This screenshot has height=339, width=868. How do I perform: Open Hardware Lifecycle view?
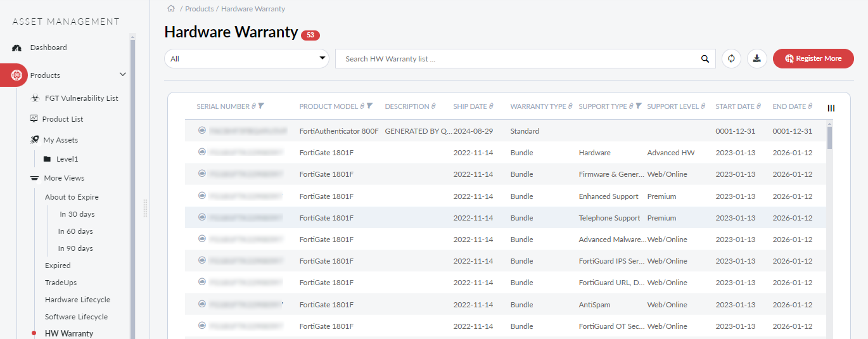coord(77,300)
